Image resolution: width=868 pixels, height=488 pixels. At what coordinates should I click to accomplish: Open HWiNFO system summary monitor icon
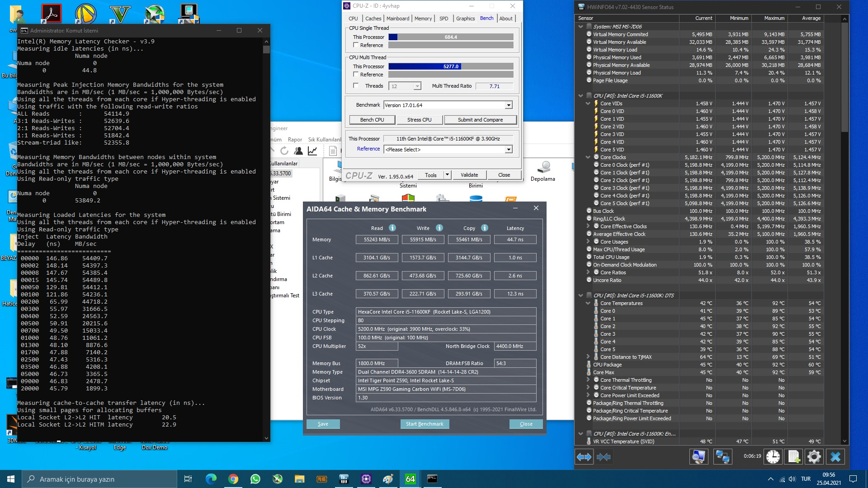[698, 457]
